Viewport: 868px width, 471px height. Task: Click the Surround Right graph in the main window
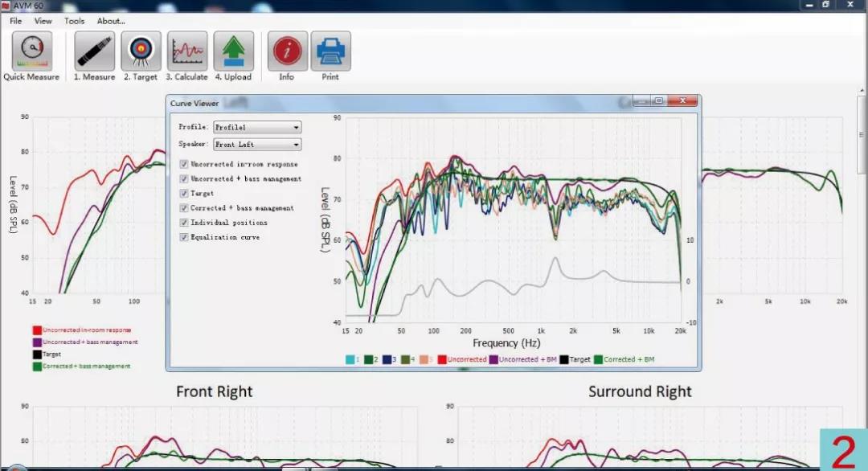[650, 437]
